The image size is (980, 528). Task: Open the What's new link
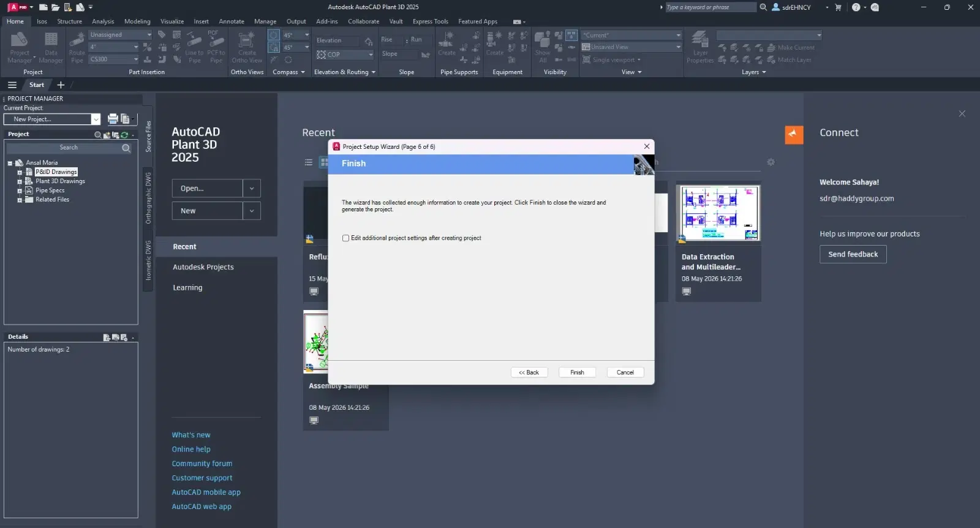pyautogui.click(x=191, y=435)
